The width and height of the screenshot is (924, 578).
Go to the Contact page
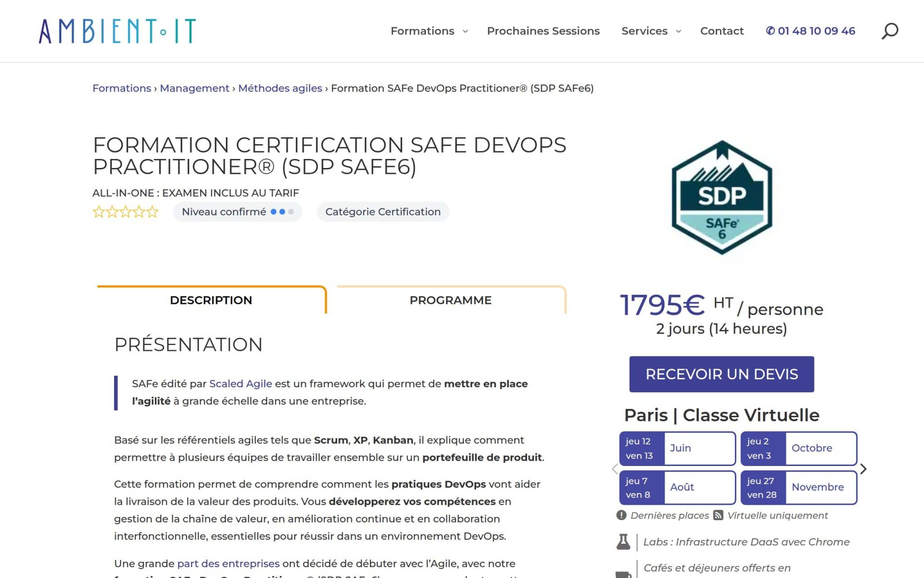tap(721, 31)
